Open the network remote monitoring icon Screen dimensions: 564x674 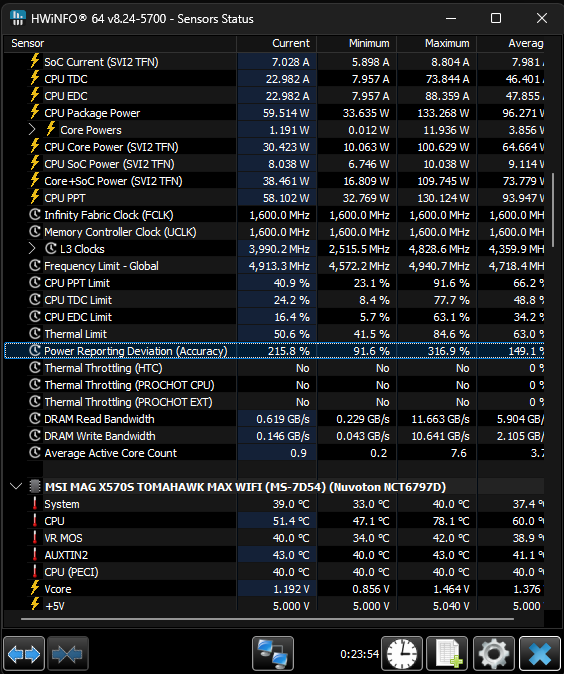(x=273, y=654)
